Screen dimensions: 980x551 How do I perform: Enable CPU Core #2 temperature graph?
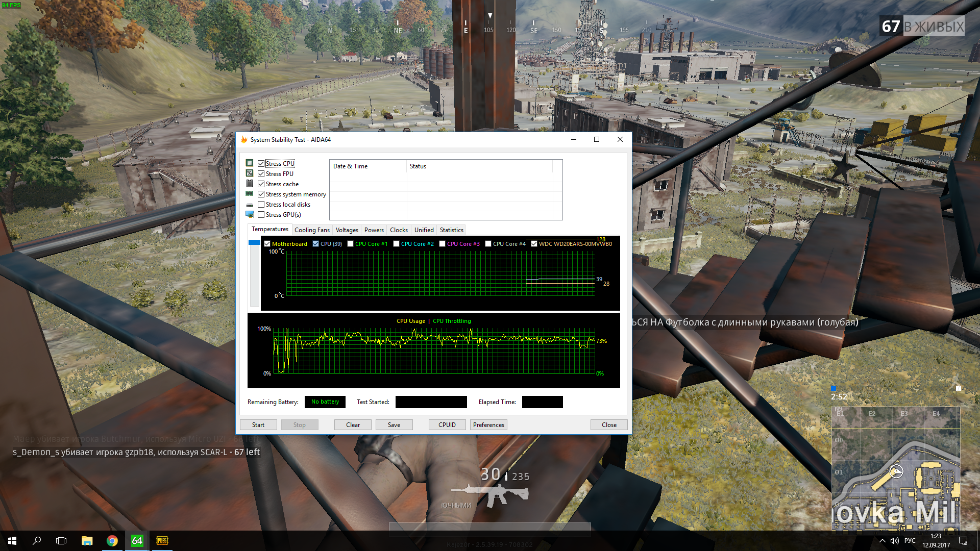[396, 244]
